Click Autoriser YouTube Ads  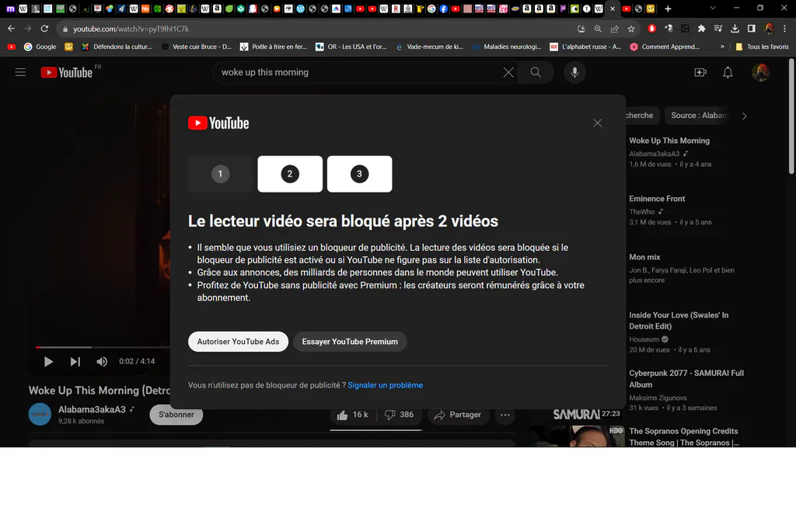tap(238, 342)
